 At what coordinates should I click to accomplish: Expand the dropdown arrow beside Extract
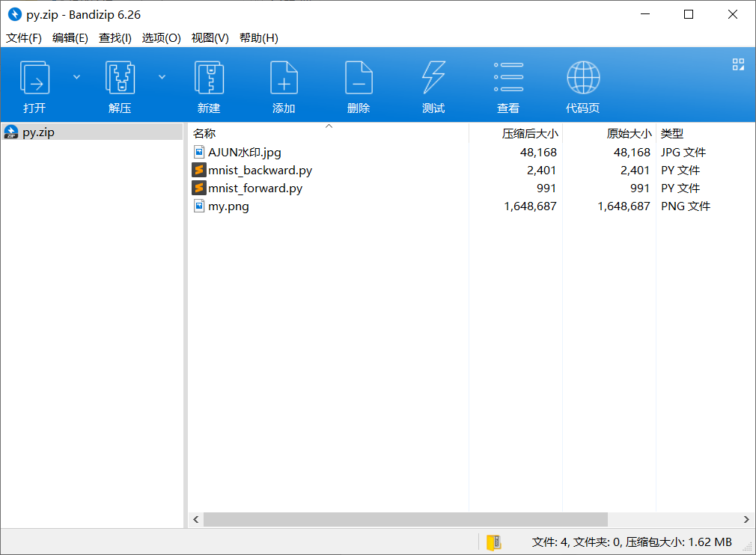coord(162,77)
